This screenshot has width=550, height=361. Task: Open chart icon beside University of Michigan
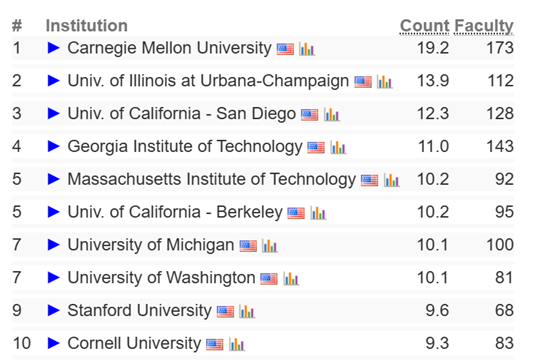point(270,246)
